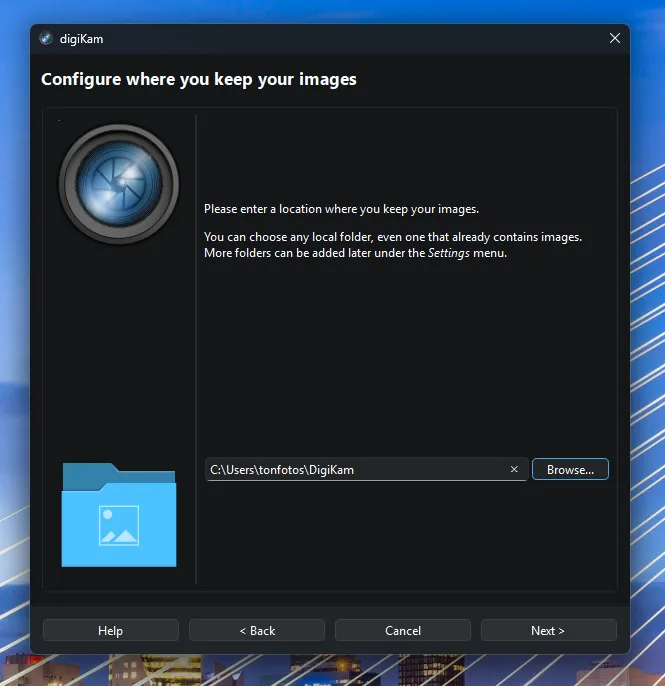This screenshot has height=686, width=665.
Task: Click the 'digiKam' window title text
Action: pyautogui.click(x=81, y=39)
